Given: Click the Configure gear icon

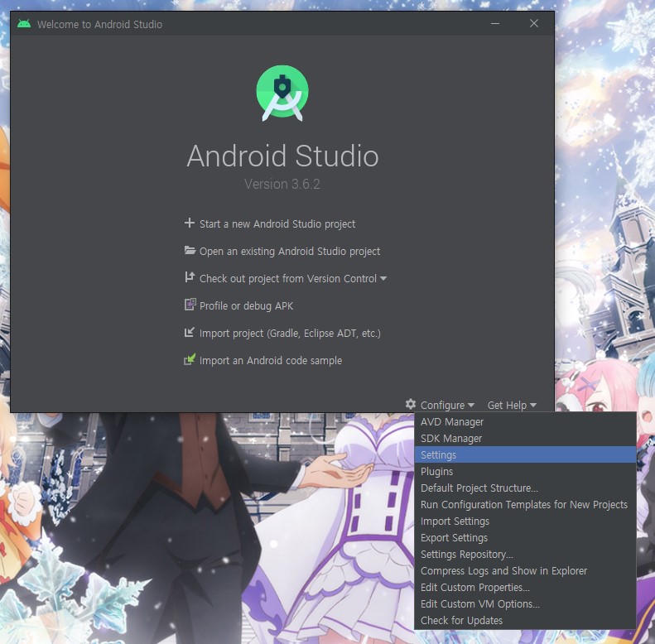Looking at the screenshot, I should pyautogui.click(x=411, y=404).
